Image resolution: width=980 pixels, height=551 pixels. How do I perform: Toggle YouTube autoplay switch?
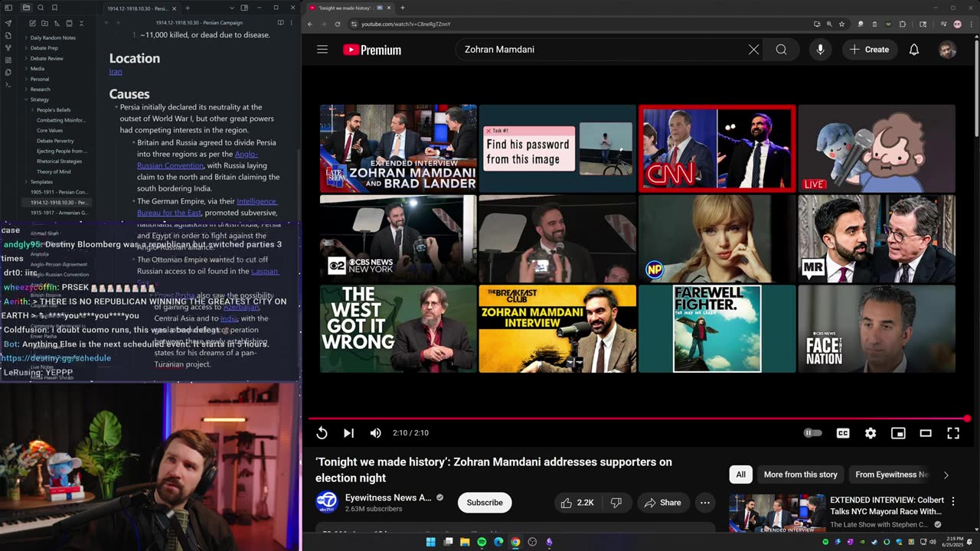(812, 433)
